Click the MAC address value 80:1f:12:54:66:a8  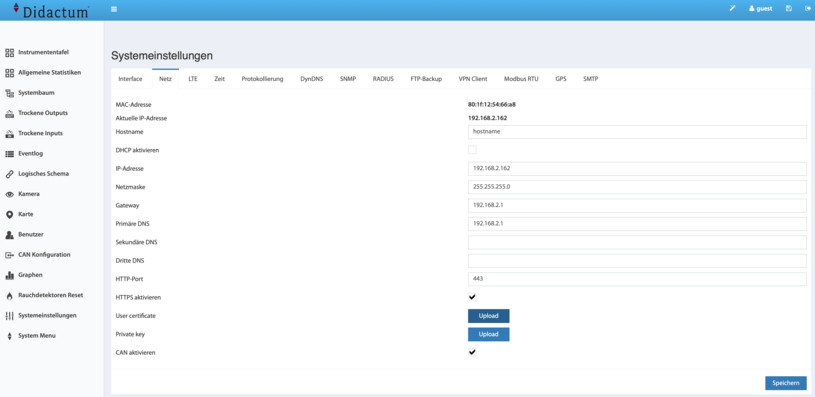click(492, 104)
